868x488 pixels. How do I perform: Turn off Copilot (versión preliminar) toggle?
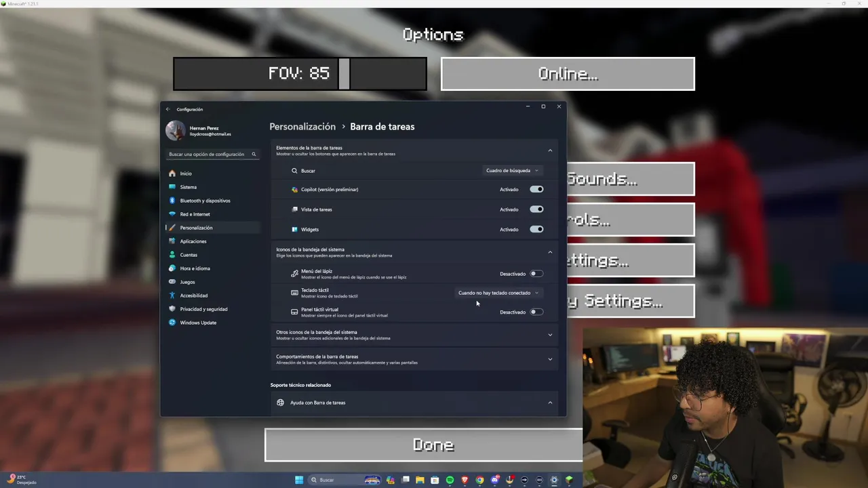536,189
